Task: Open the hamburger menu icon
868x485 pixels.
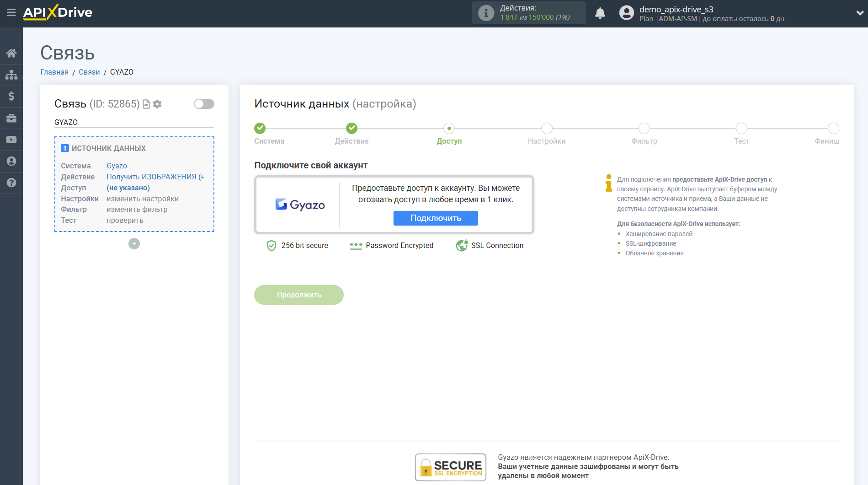Action: 11,13
